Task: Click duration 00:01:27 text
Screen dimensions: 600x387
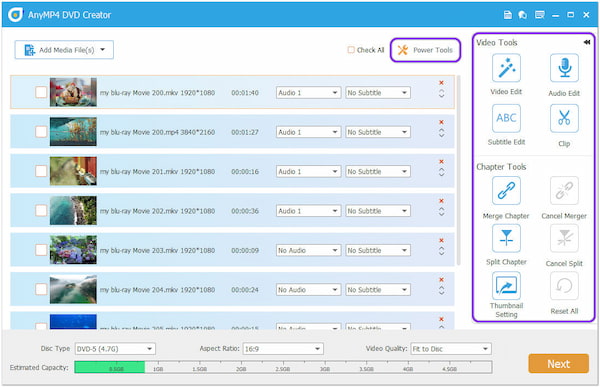Action: pyautogui.click(x=245, y=132)
